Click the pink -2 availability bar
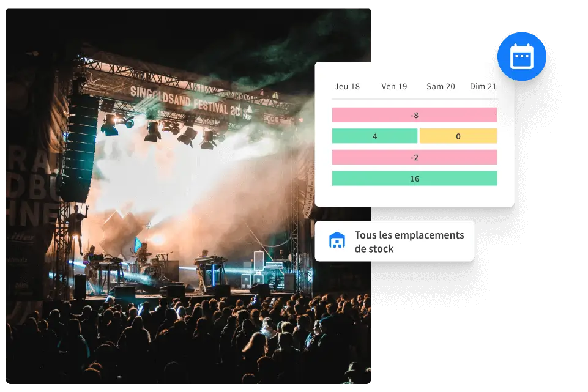Image resolution: width=588 pixels, height=392 pixels. pyautogui.click(x=414, y=157)
